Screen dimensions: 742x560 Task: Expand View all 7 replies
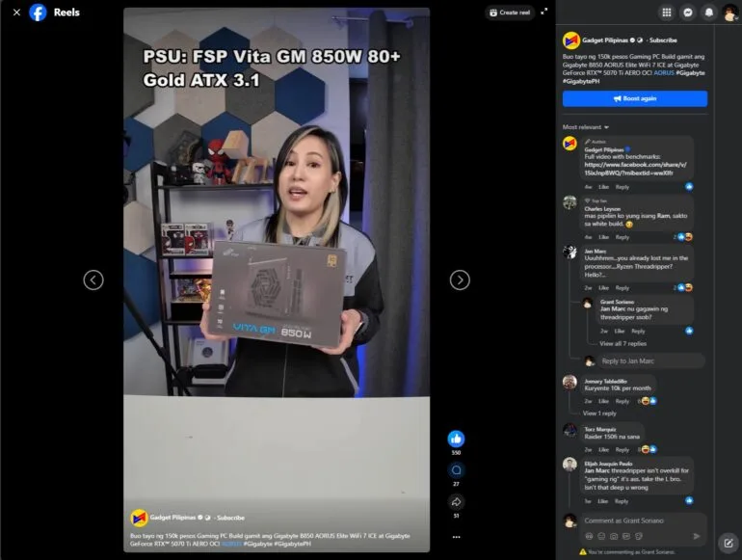point(623,344)
